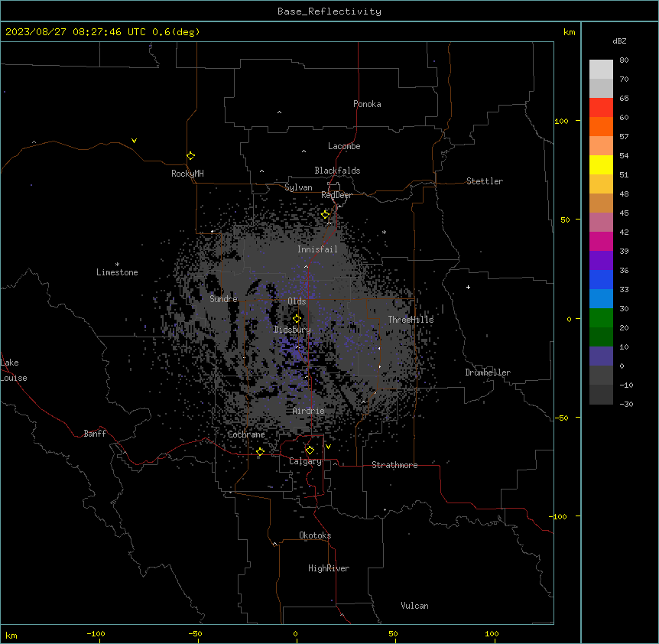Image resolution: width=659 pixels, height=644 pixels.
Task: Click the Base_Reflectivity title
Action: pos(329,11)
